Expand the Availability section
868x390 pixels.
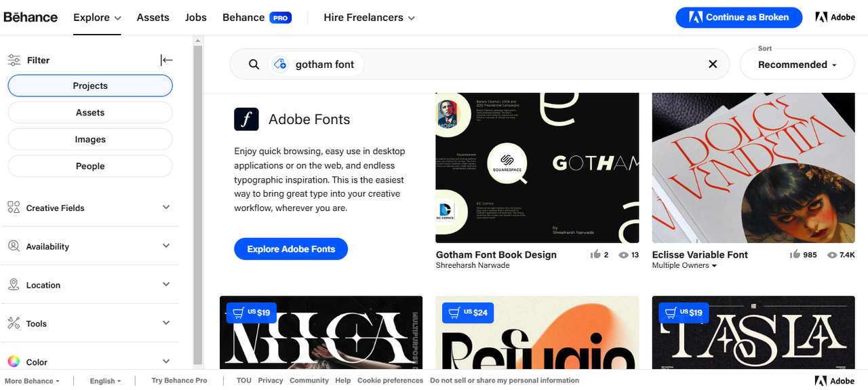click(90, 246)
